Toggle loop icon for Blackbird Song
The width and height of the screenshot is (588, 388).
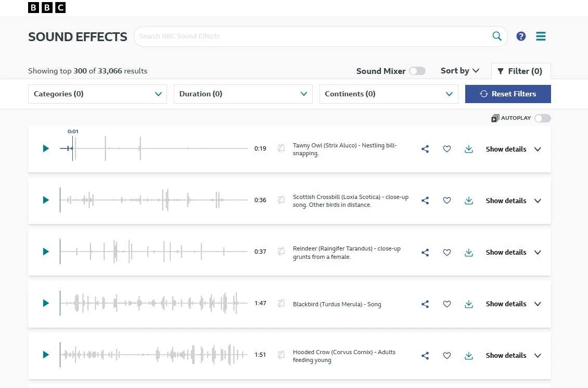(x=281, y=303)
